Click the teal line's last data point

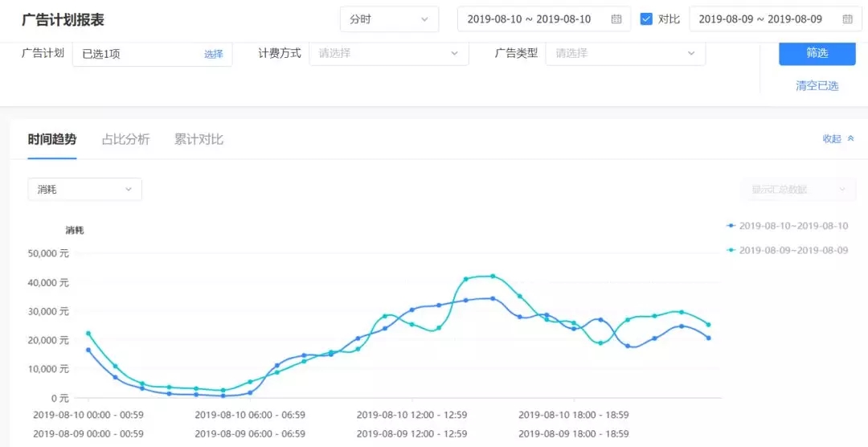pyautogui.click(x=708, y=325)
